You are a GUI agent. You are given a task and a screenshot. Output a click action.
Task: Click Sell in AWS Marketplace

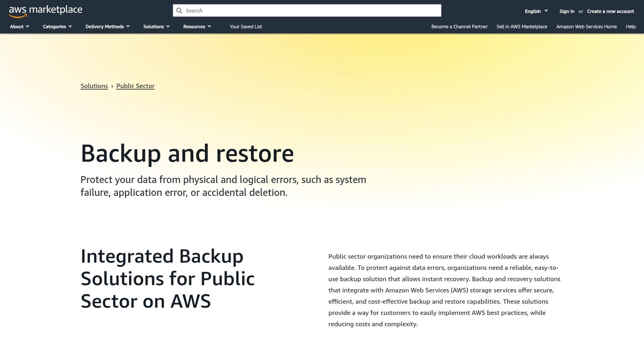click(522, 27)
